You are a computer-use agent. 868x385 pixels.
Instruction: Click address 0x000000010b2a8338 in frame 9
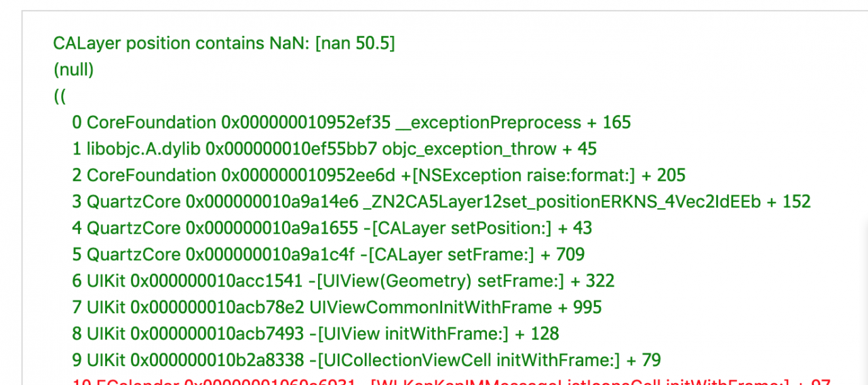218,361
